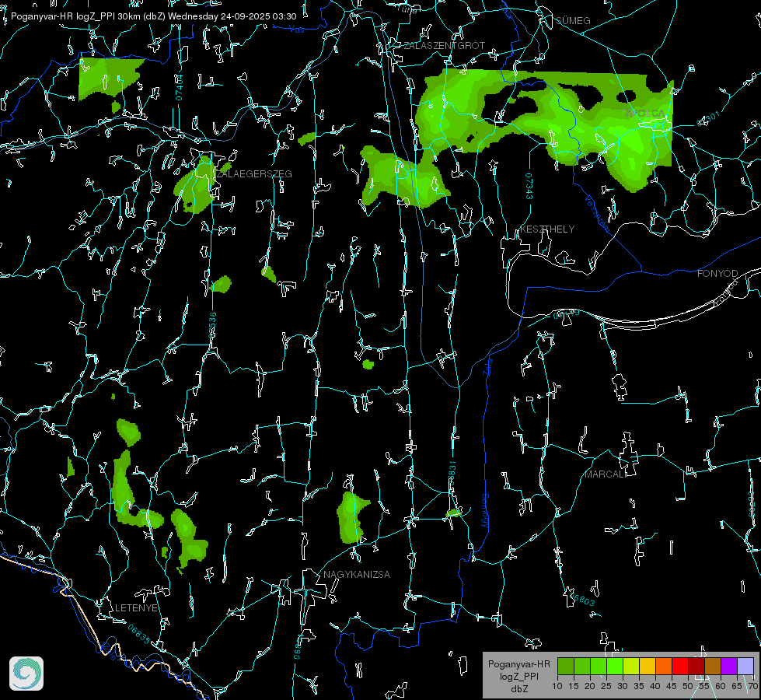Choose the 50-55 dBZ dark red swatch

pyautogui.click(x=696, y=666)
